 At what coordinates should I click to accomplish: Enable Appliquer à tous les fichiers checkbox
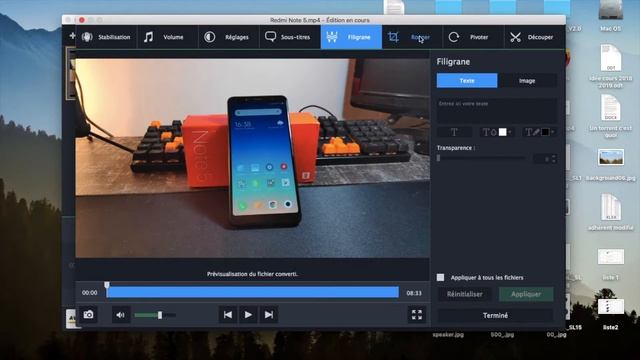[x=440, y=278]
